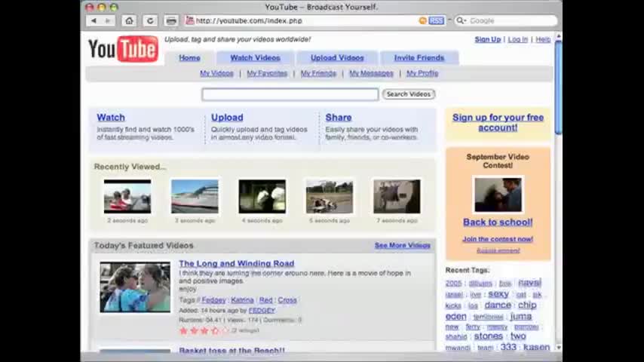Click the eden recent tag

[x=456, y=317]
